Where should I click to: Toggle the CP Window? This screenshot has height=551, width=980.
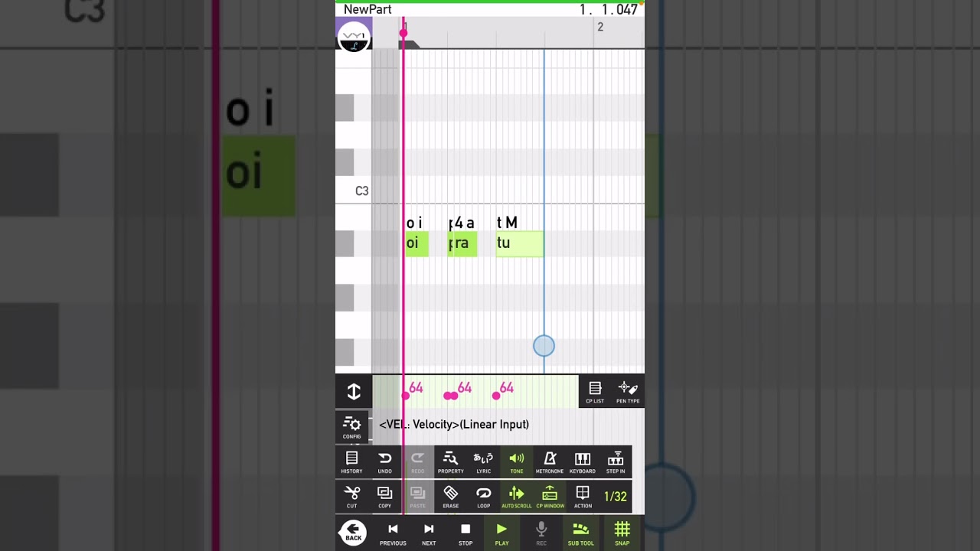[x=550, y=497]
